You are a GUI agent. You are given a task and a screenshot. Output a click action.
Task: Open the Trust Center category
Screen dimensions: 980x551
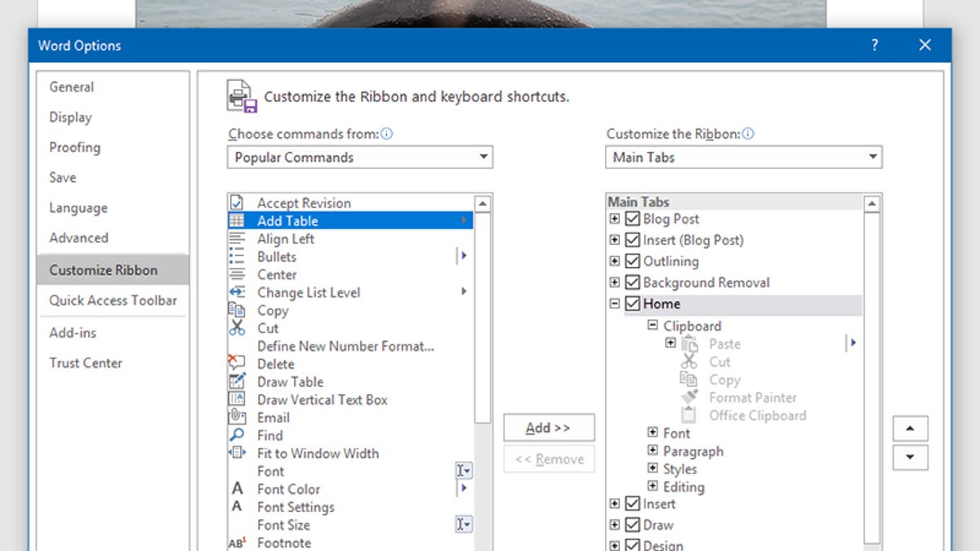coord(113,363)
